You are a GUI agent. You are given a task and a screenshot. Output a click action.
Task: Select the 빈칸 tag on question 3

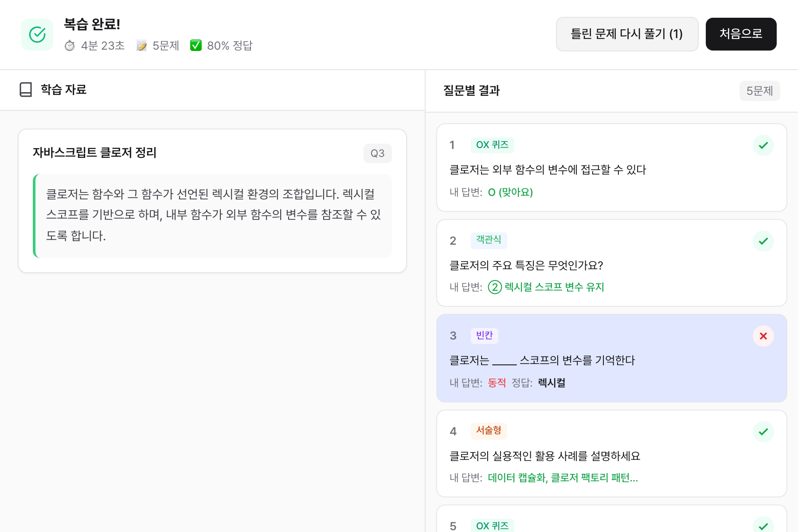click(484, 336)
